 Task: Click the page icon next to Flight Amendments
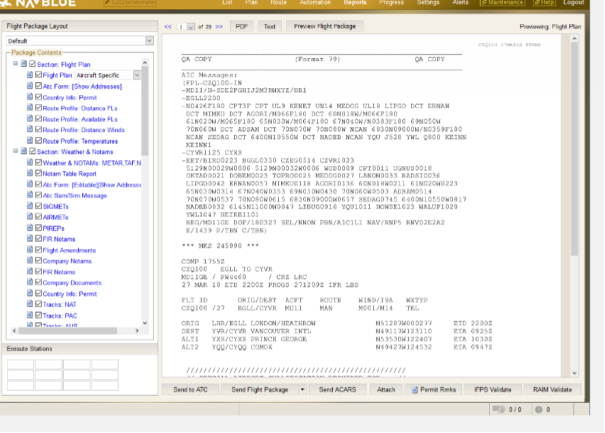(30, 250)
